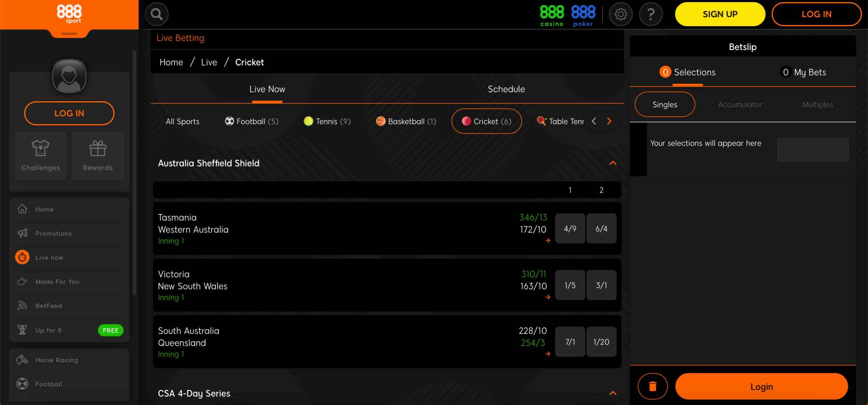This screenshot has width=868, height=405.
Task: Open the settings gear icon
Action: pos(620,14)
